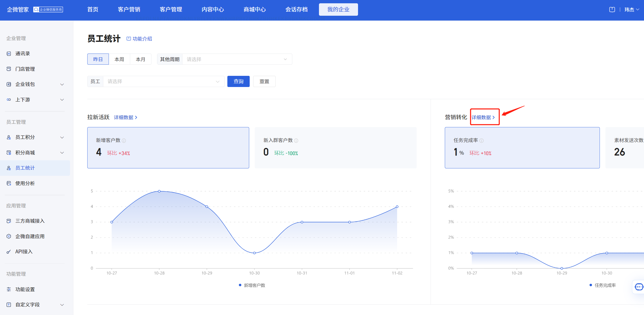Select the 本周 period toggle
Screen dimensions: 644x315
coord(119,59)
